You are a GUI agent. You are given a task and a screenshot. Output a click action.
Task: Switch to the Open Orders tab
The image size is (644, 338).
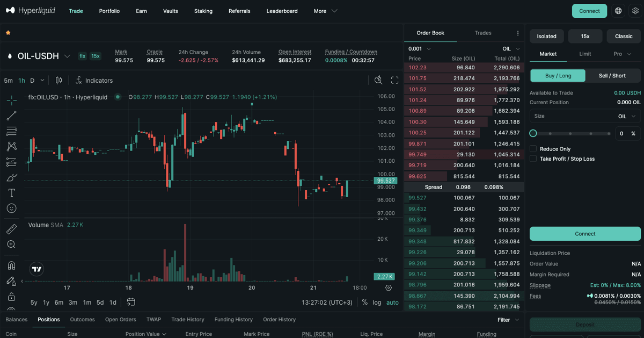coord(121,319)
